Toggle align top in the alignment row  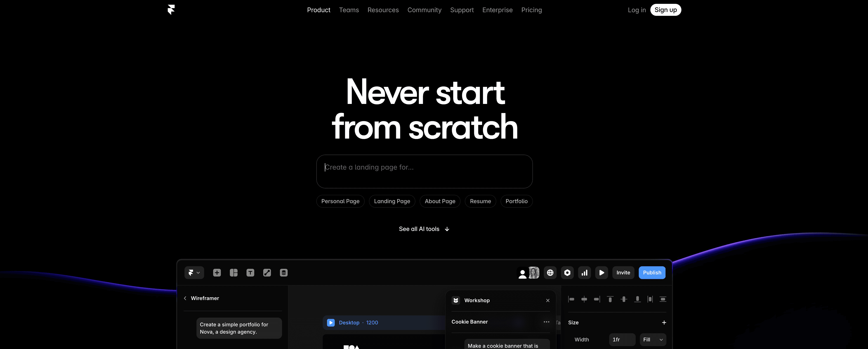610,299
